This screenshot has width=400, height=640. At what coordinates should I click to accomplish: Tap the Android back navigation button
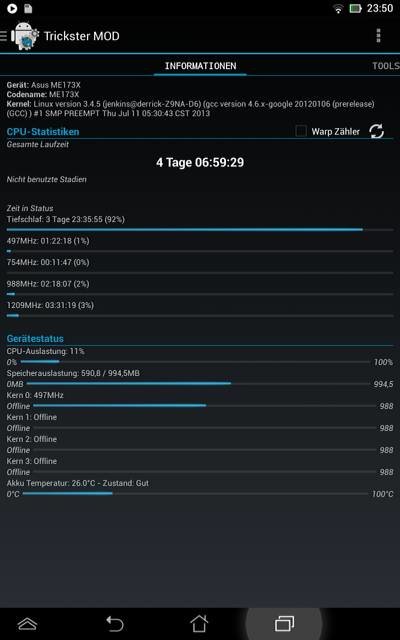115,624
